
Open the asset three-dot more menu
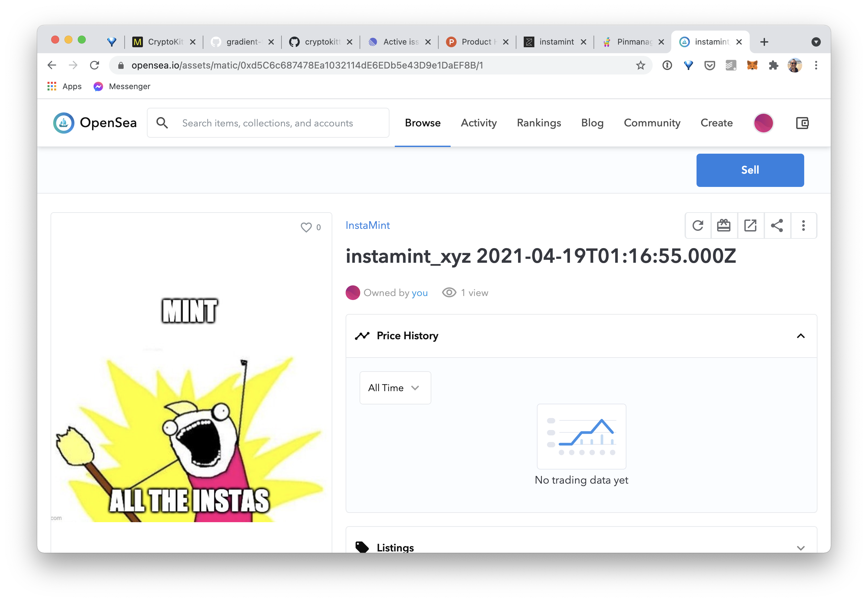803,226
